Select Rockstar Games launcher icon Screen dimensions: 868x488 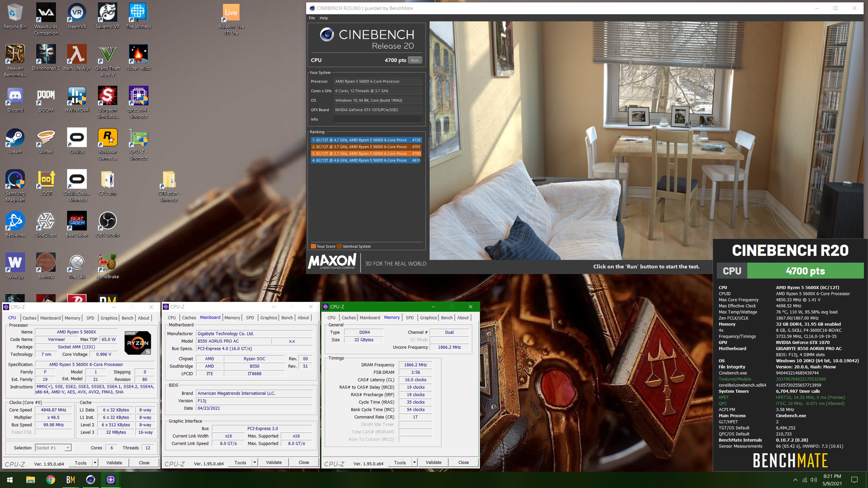[x=107, y=144]
